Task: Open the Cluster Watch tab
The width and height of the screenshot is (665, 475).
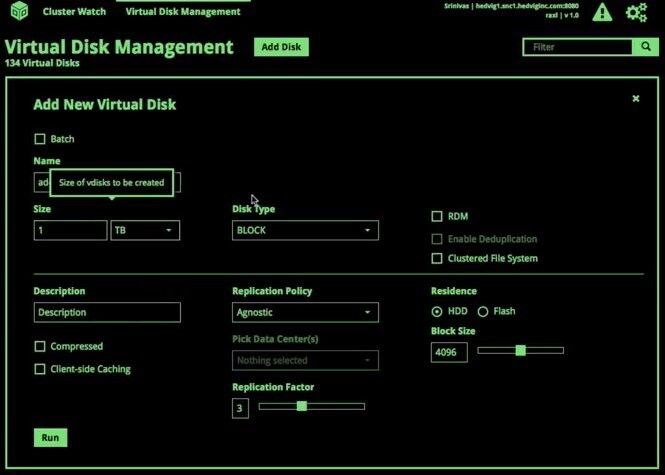Action: point(74,12)
